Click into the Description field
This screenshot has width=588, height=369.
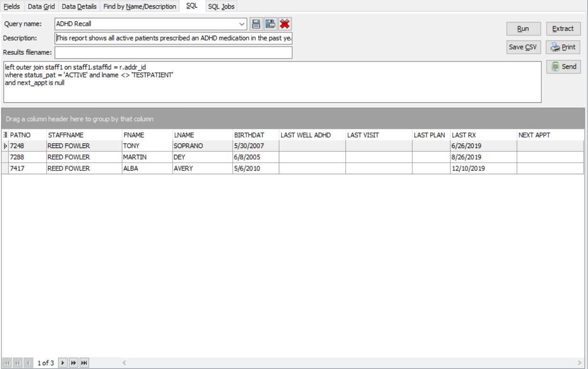coord(173,38)
